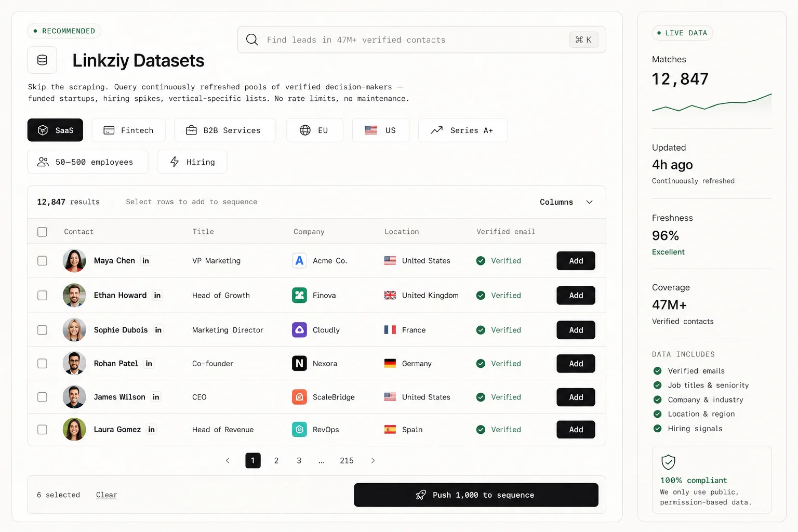Screen dimensions: 798x532
Task: Click the Acme Co. company logo
Action: pyautogui.click(x=299, y=261)
